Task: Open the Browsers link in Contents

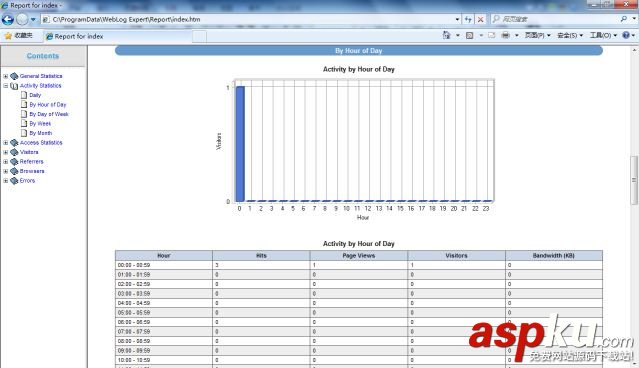Action: click(x=32, y=171)
